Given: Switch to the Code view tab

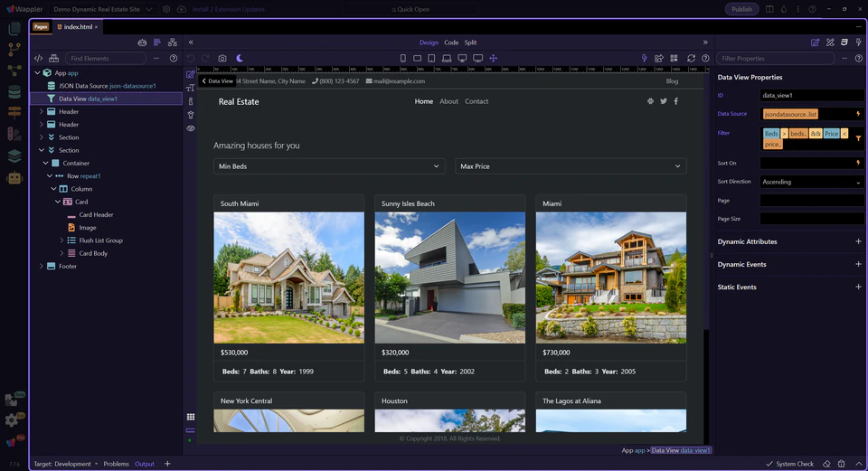Looking at the screenshot, I should tap(451, 42).
